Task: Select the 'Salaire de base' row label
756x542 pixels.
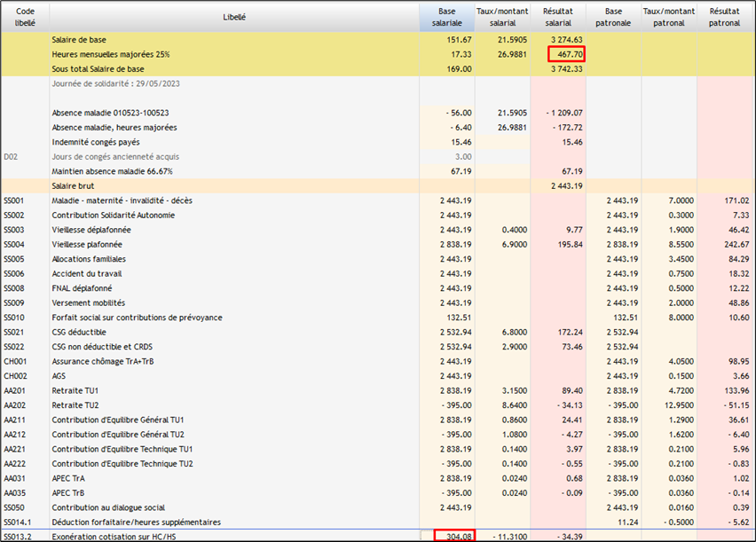Action: pos(80,41)
